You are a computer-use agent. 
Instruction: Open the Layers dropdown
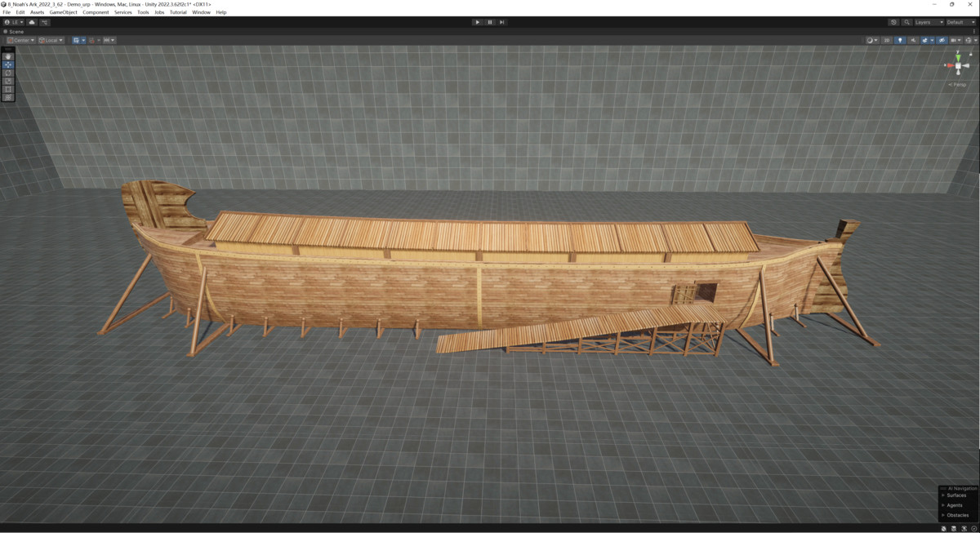(929, 22)
